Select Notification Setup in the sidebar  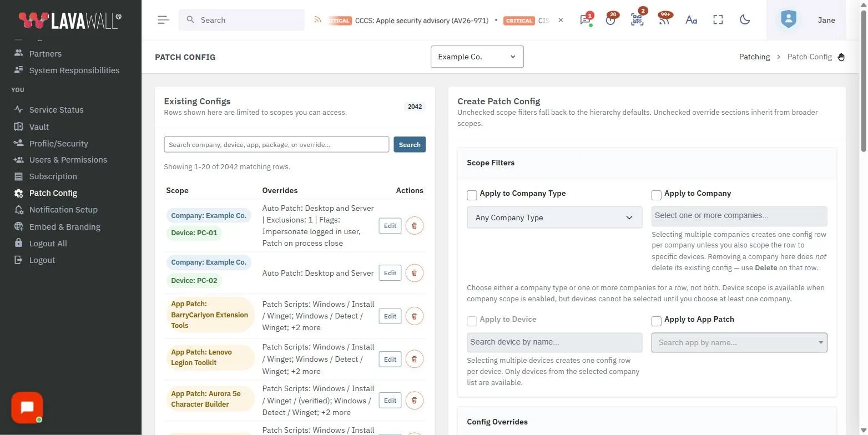click(x=63, y=210)
